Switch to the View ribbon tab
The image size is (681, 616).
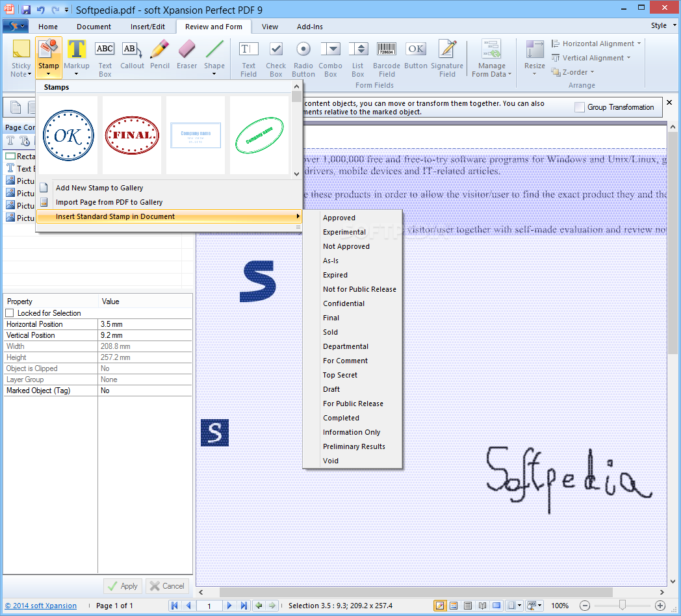pos(270,27)
